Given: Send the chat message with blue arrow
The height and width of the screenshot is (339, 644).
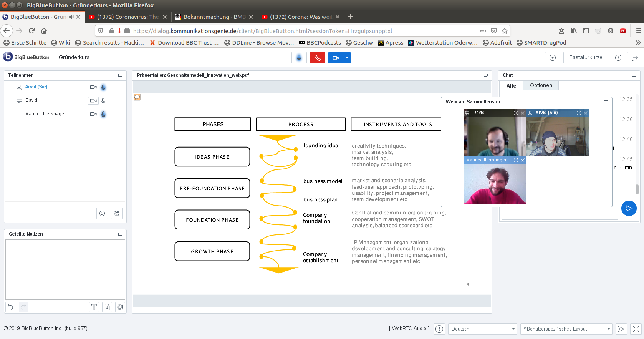Looking at the screenshot, I should coord(629,208).
